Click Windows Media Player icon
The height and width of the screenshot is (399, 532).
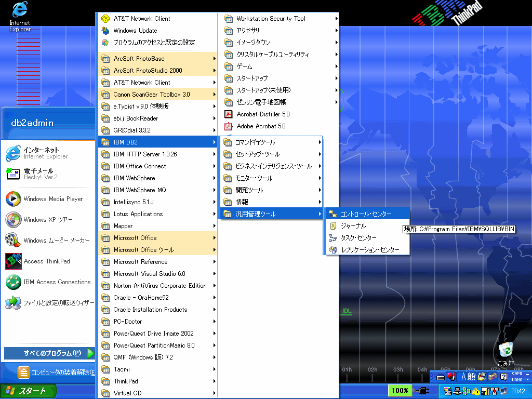tap(13, 199)
